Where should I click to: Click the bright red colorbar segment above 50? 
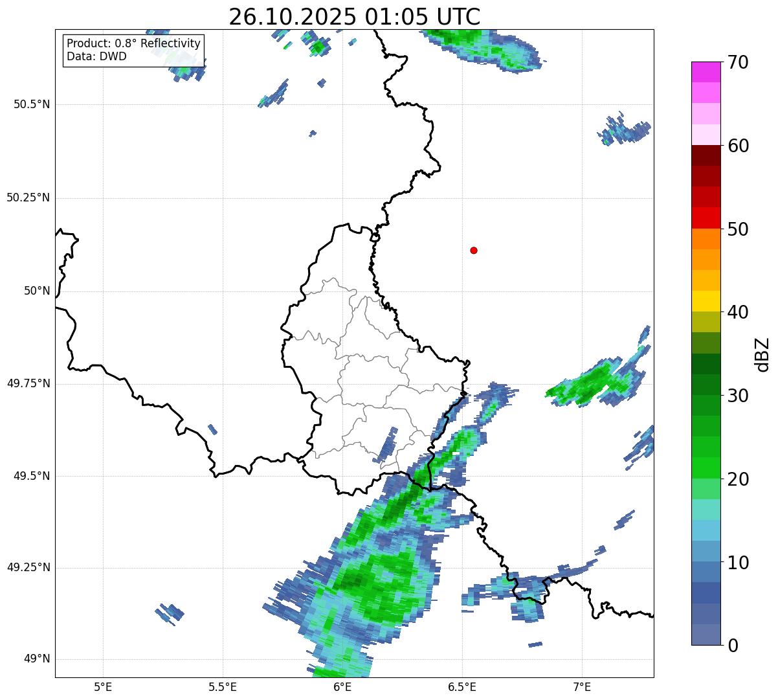coord(706,218)
